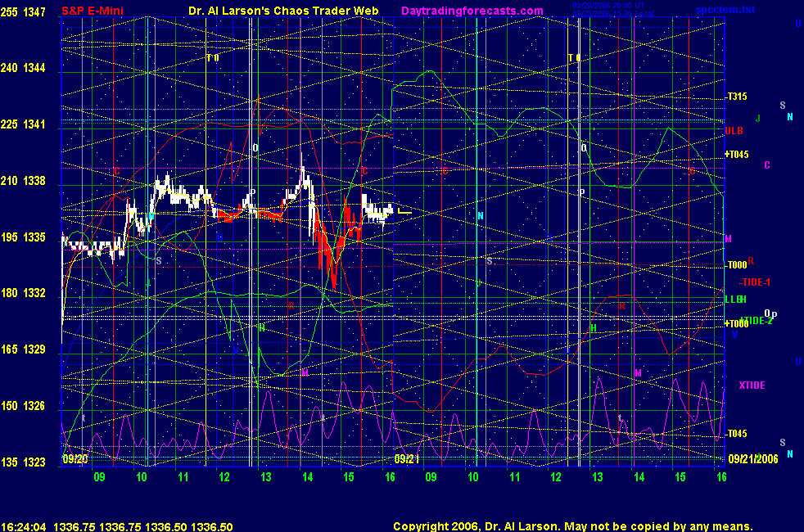
Task: Click the green LLBH label
Action: pos(735,300)
